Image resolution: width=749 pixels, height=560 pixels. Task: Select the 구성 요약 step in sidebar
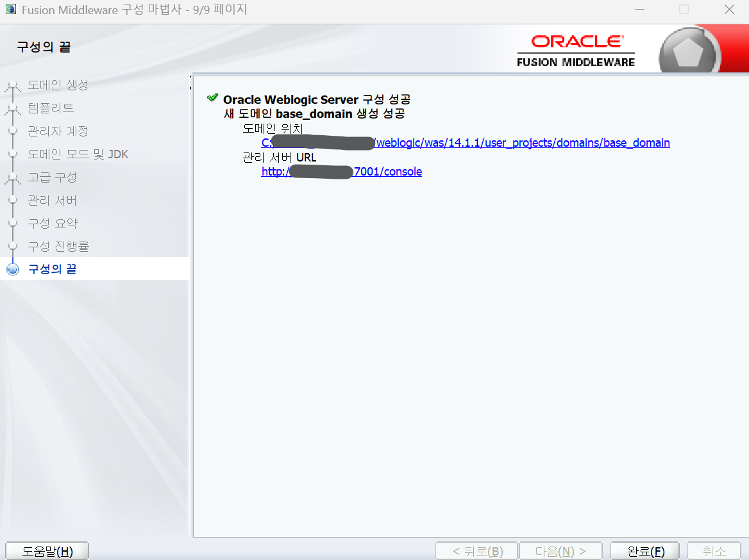(53, 223)
